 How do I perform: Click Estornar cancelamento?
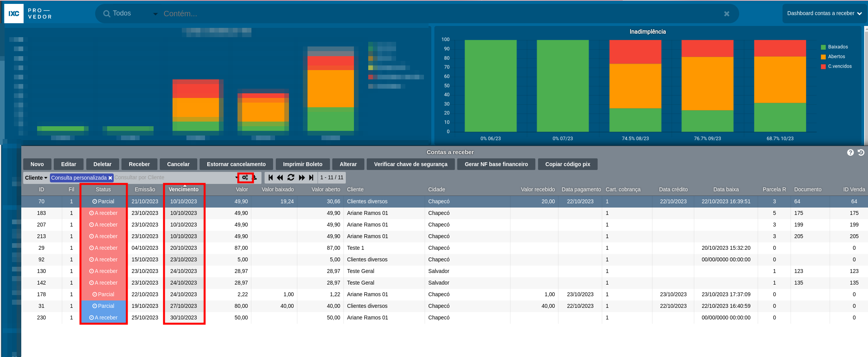tap(236, 164)
